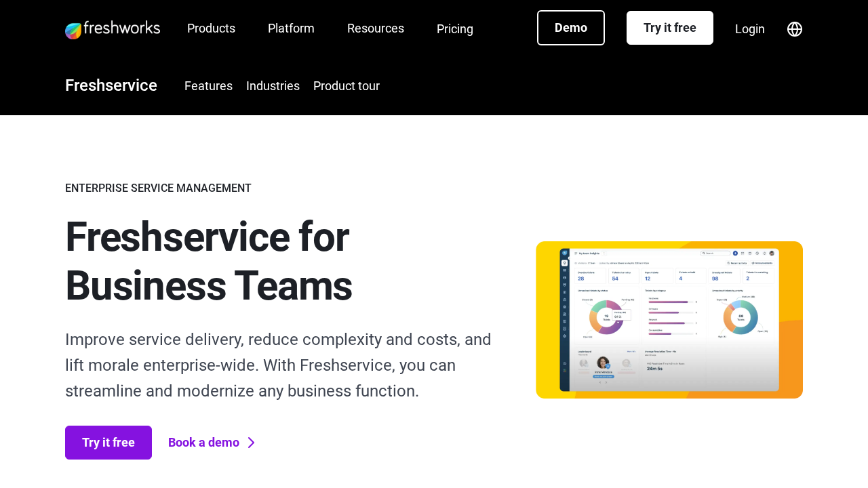This screenshot has height=488, width=868.
Task: Click the Book a demo link
Action: pos(203,443)
